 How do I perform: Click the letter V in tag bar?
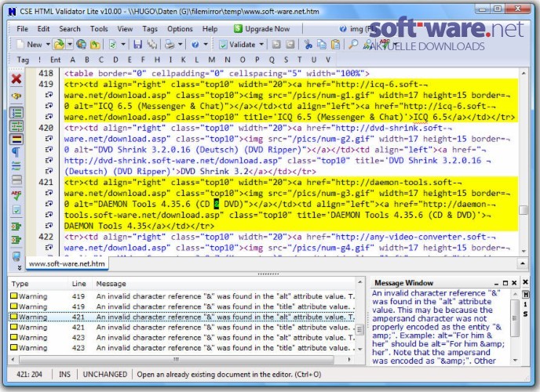pyautogui.click(x=328, y=60)
